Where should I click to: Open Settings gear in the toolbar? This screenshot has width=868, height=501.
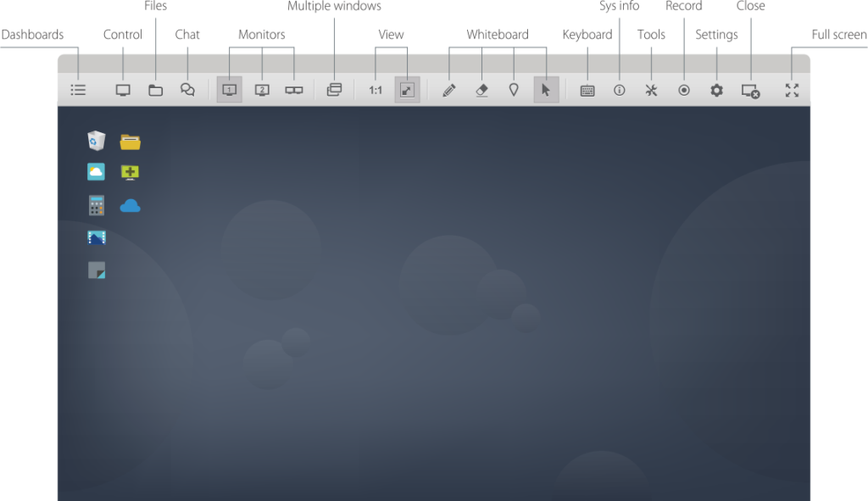pos(717,90)
